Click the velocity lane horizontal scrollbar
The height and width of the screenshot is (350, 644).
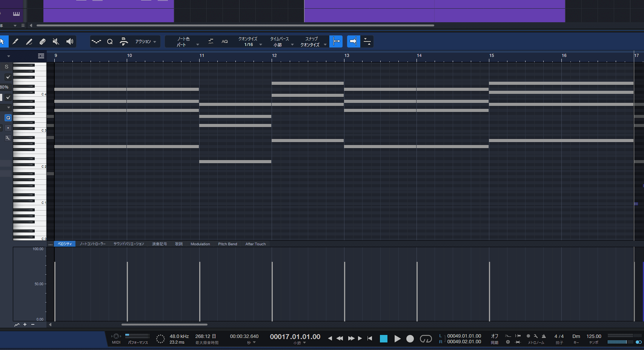(x=164, y=324)
